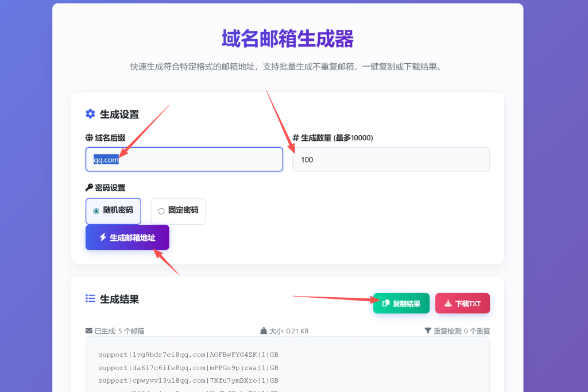This screenshot has height=392, width=588.
Task: Click the envelope icon next to 已生成
Action: (x=89, y=330)
